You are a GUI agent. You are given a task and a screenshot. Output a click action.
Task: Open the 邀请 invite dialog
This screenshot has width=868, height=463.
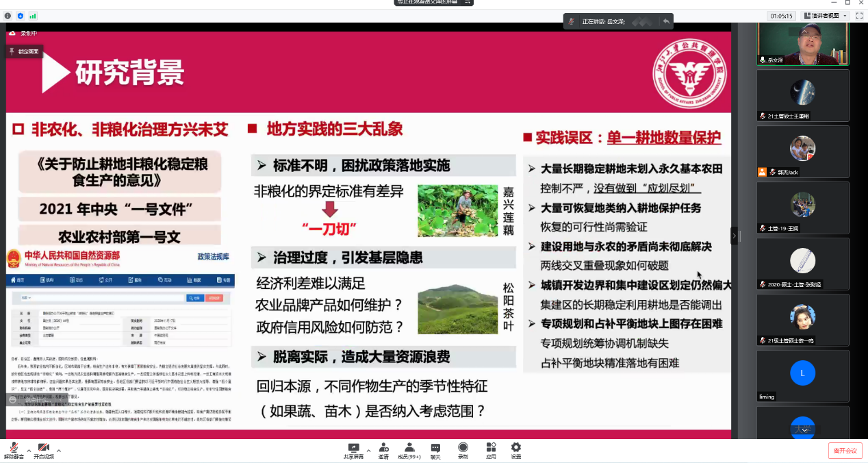click(383, 451)
